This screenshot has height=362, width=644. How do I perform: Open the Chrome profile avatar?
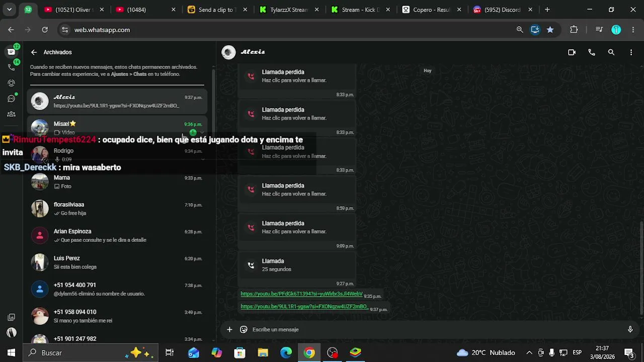click(x=616, y=30)
